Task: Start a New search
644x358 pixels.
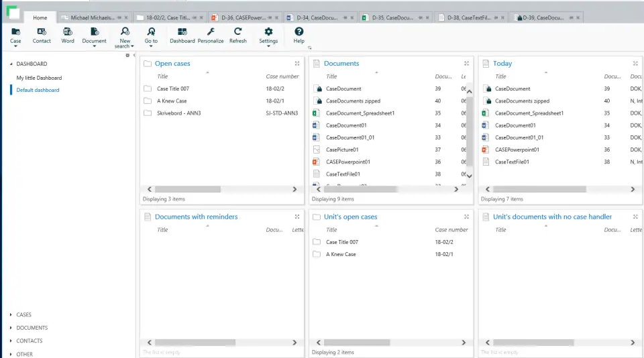Action: pos(125,38)
